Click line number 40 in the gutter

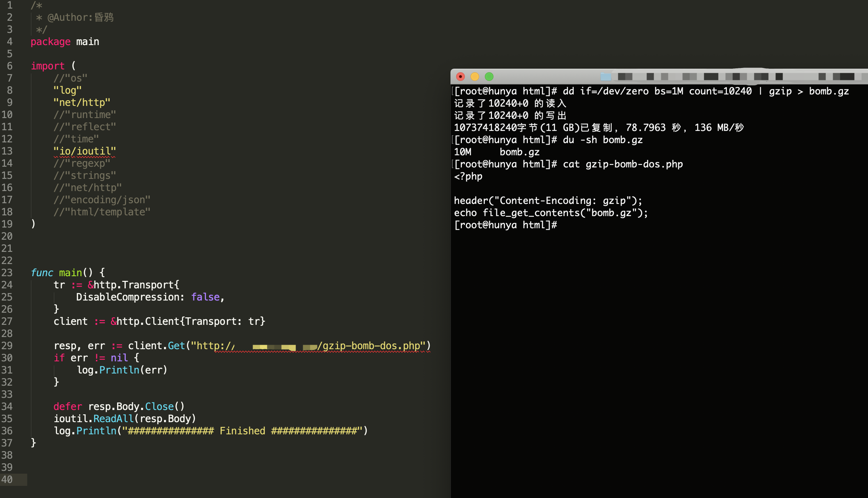[x=7, y=479]
